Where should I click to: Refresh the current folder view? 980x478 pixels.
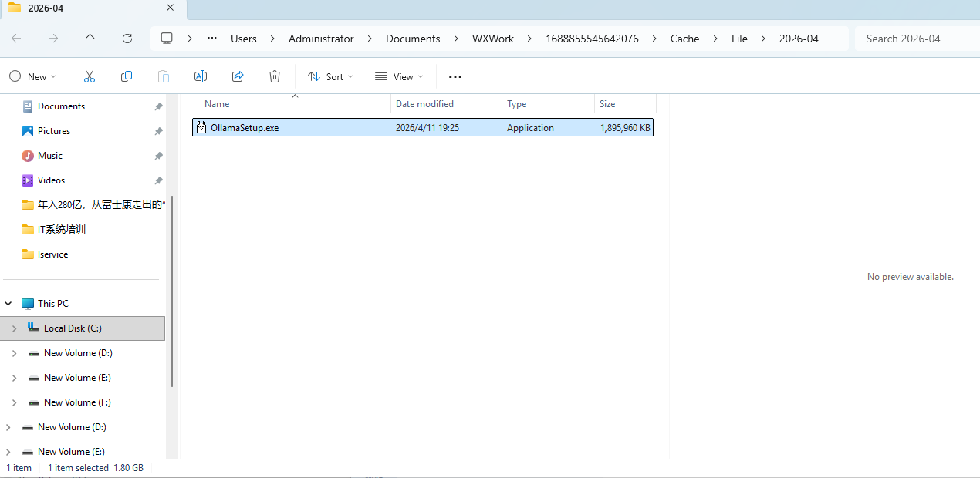(127, 39)
